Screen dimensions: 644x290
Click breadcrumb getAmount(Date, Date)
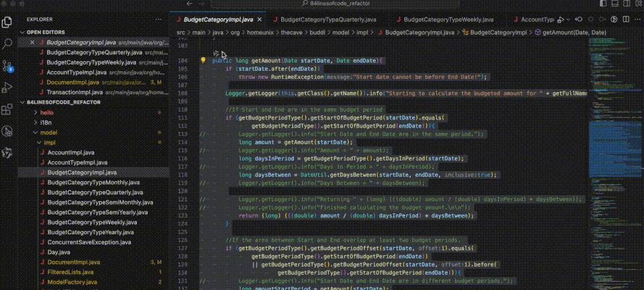pos(574,32)
